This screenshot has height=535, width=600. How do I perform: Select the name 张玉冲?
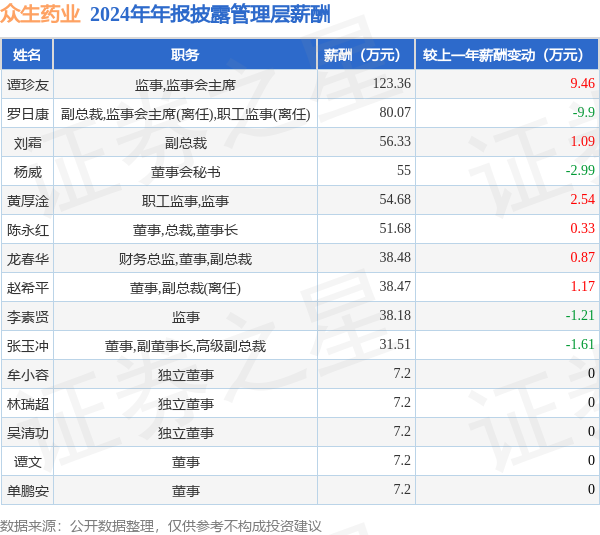28,346
